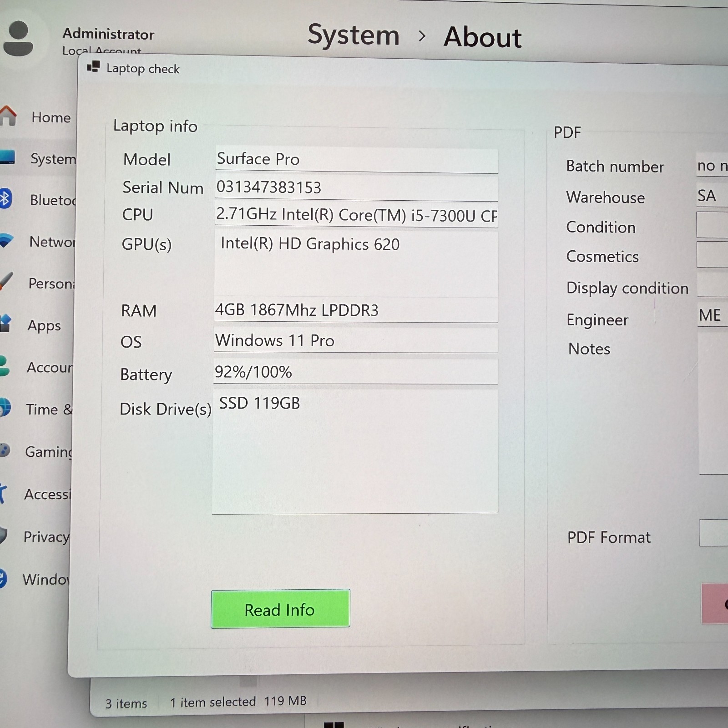728x728 pixels.
Task: Click the green Read Info button
Action: [280, 609]
